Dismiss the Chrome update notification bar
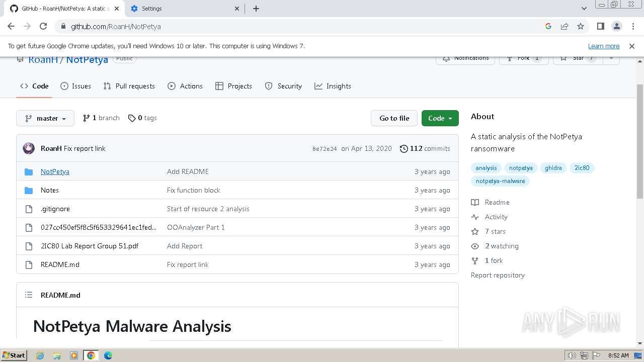The image size is (644, 362). 632,46
